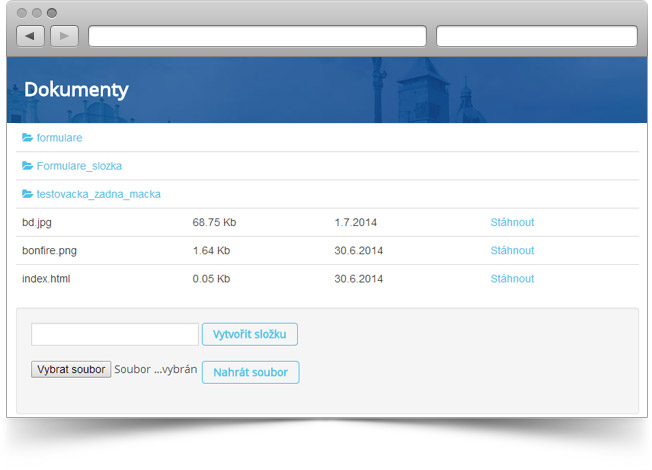
Task: Open the testovacka_zadna_macka folder link
Action: pyautogui.click(x=98, y=194)
